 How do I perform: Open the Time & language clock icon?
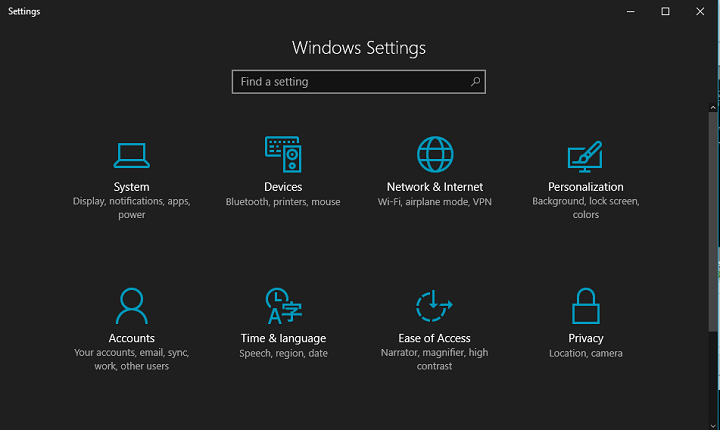pyautogui.click(x=283, y=306)
